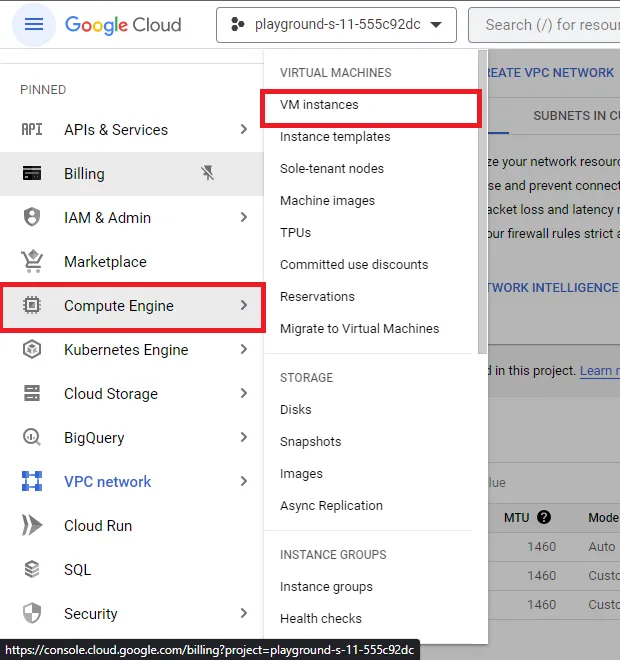Click the BigQuery magnifier icon
This screenshot has height=660, width=620.
click(x=32, y=437)
